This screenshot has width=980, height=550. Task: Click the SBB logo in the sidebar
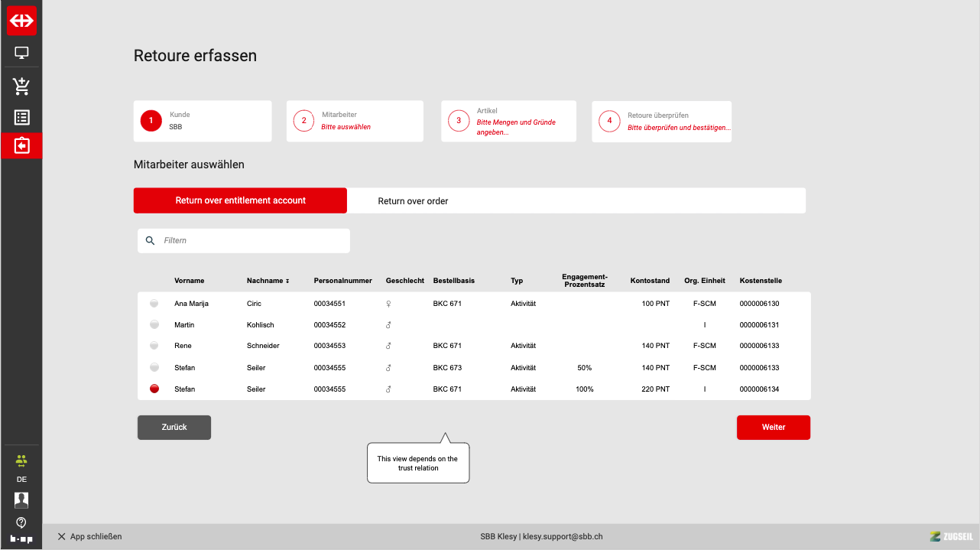[21, 21]
